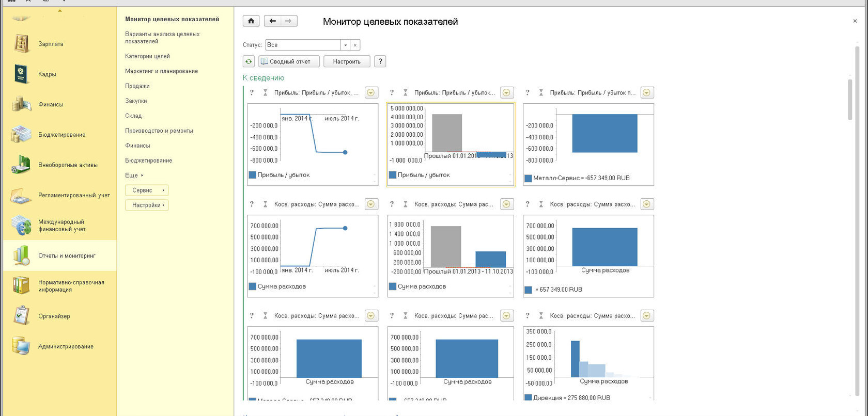868x416 pixels.
Task: Expand the Статус dropdown list
Action: click(x=346, y=45)
